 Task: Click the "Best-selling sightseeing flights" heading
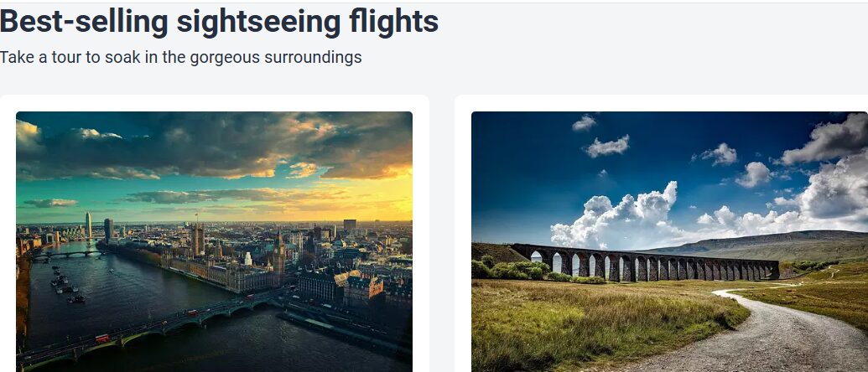[219, 22]
